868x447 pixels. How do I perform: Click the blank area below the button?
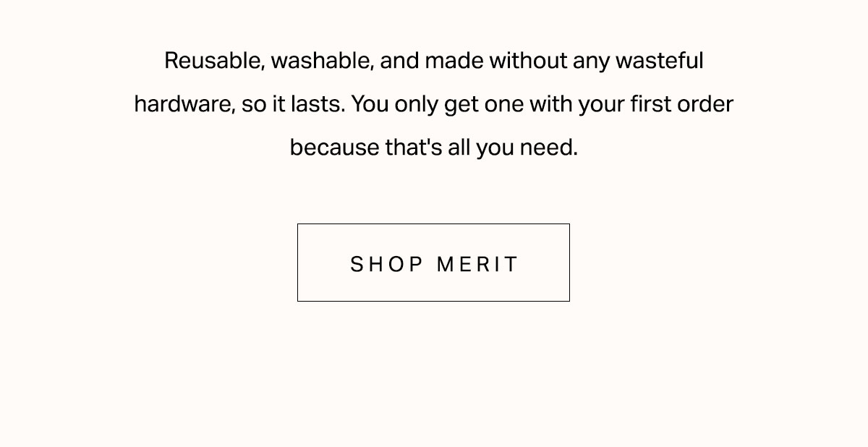(x=434, y=376)
